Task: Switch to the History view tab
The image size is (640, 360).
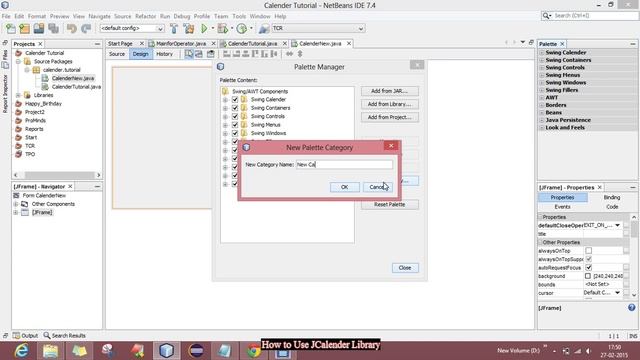Action: pyautogui.click(x=164, y=54)
